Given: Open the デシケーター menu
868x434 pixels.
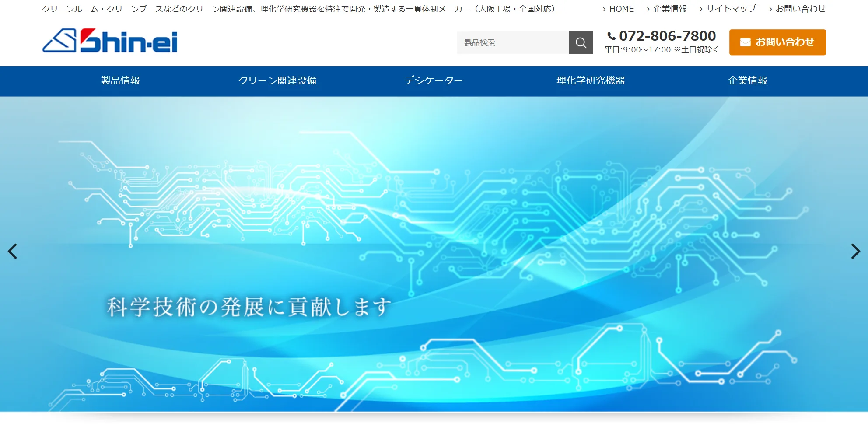Looking at the screenshot, I should coord(434,80).
